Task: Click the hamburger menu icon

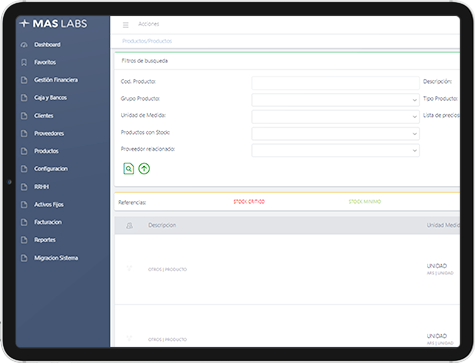Action: click(126, 25)
